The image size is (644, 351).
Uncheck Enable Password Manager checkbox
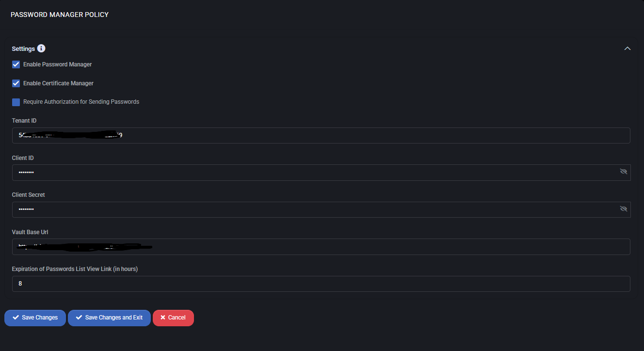tap(16, 64)
